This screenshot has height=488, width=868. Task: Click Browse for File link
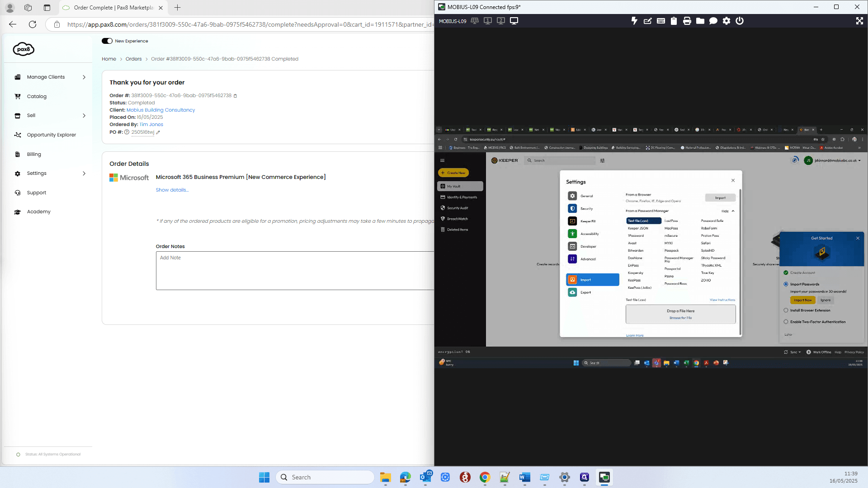(x=680, y=318)
